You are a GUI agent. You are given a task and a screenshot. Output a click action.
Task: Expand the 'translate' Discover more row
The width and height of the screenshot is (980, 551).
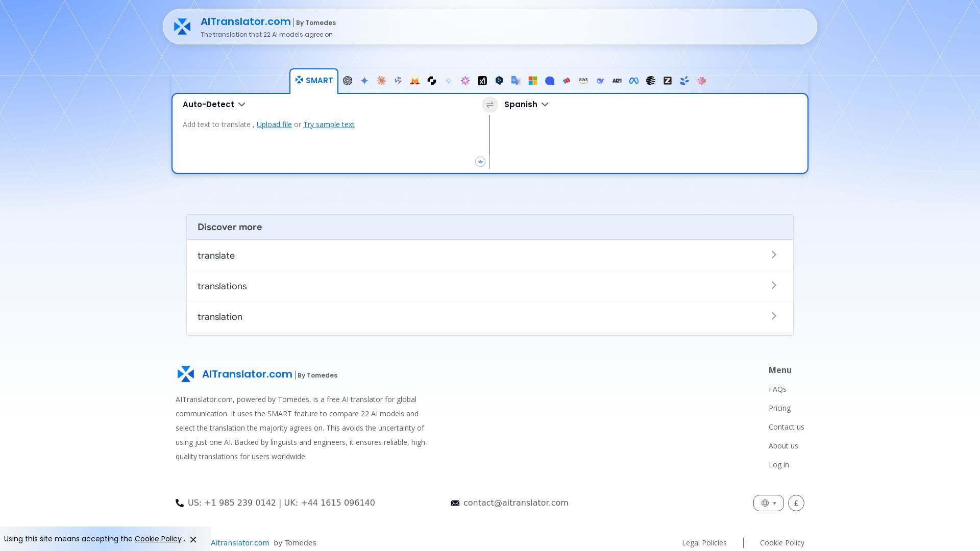490,255
